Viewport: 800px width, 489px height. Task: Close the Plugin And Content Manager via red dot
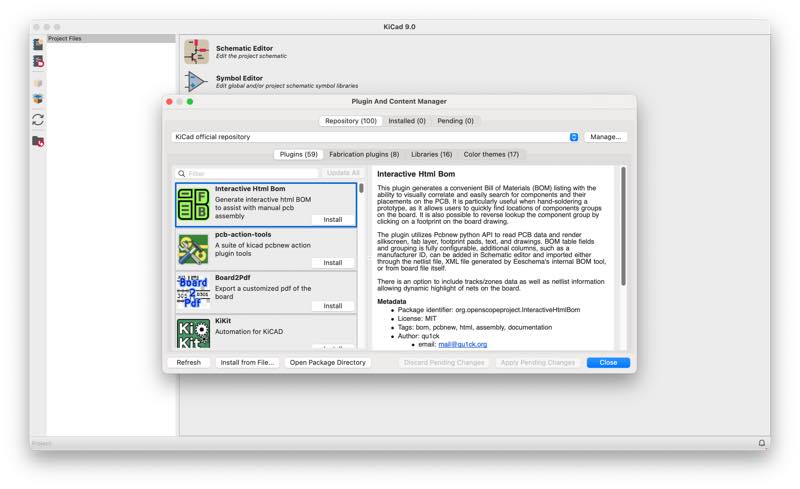coord(169,102)
